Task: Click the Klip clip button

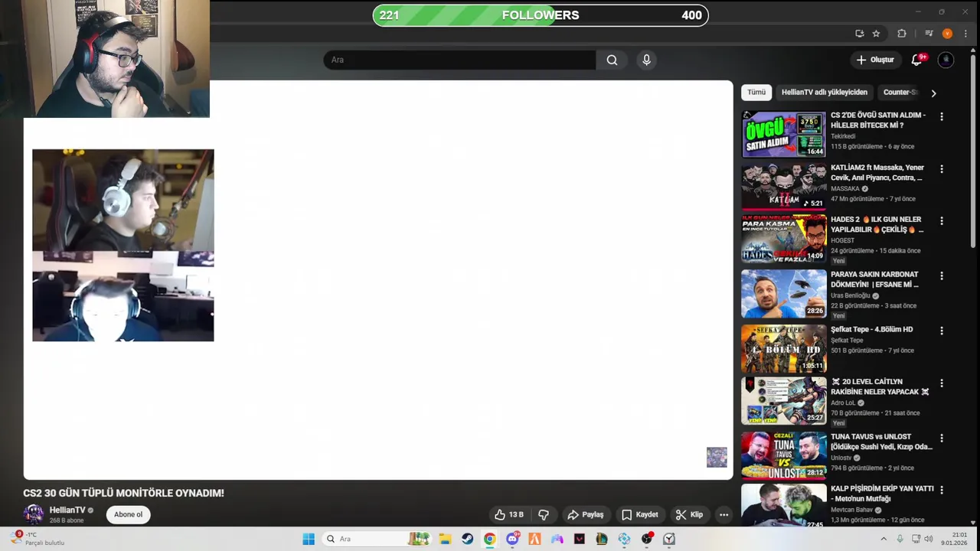Action: click(689, 515)
